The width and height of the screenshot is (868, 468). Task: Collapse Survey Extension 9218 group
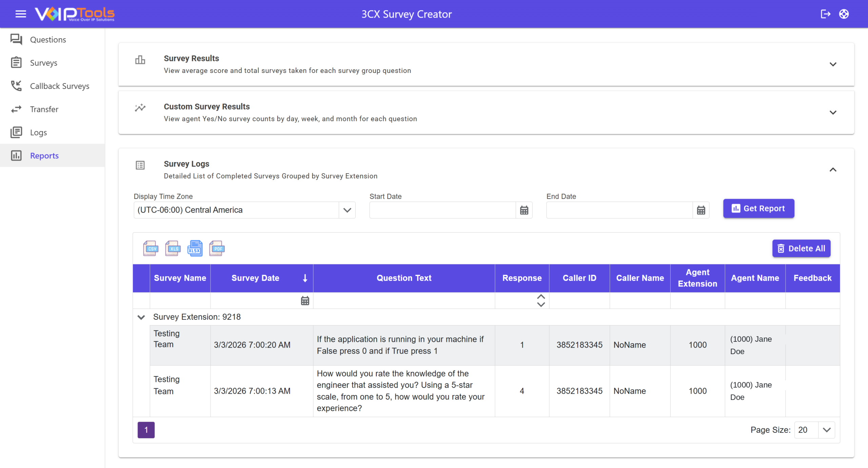[x=141, y=317]
